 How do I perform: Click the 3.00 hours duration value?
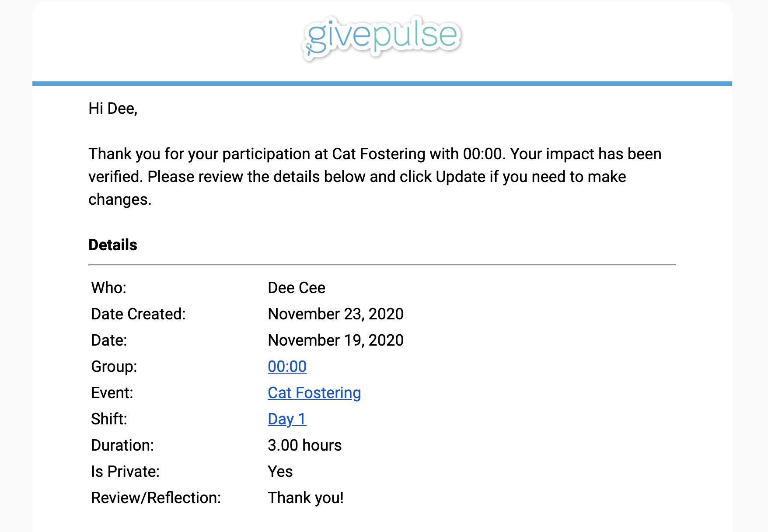coord(304,445)
